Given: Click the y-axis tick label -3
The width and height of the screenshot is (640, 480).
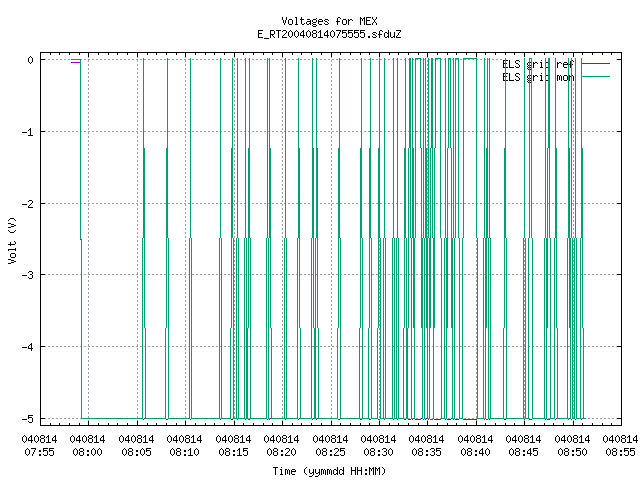Looking at the screenshot, I should 27,275.
